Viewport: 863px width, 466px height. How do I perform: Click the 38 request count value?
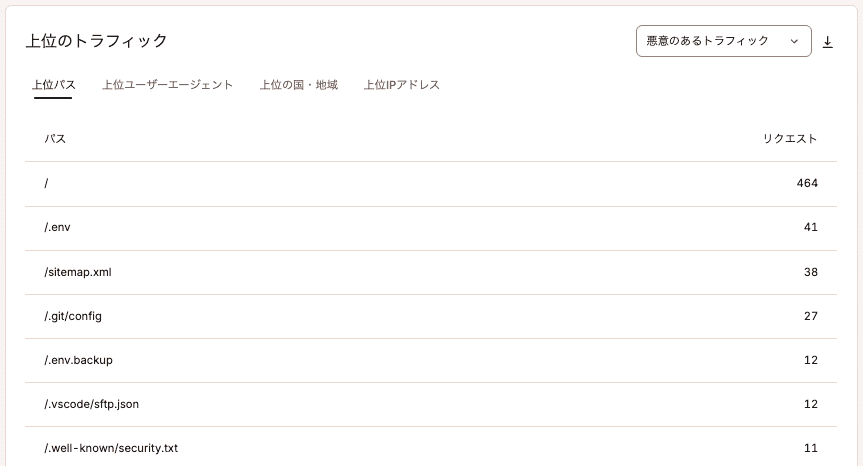811,272
